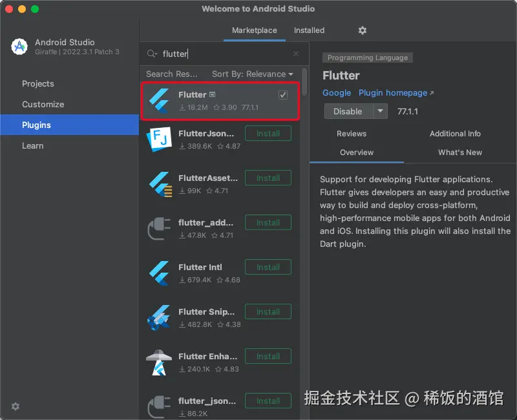
Task: Click the Search Res... header label
Action: [x=172, y=74]
